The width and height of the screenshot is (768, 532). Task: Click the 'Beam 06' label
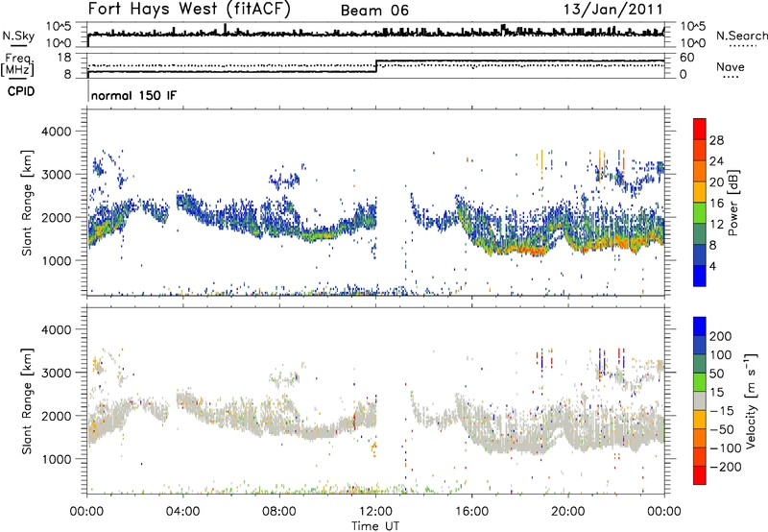[374, 11]
